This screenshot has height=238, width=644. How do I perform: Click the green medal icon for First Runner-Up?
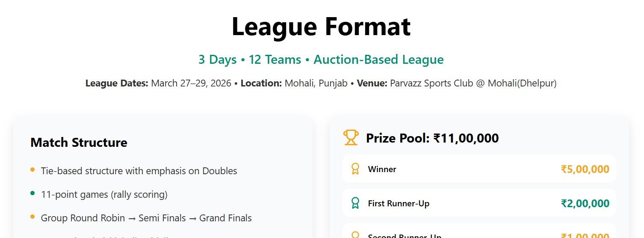tap(355, 203)
